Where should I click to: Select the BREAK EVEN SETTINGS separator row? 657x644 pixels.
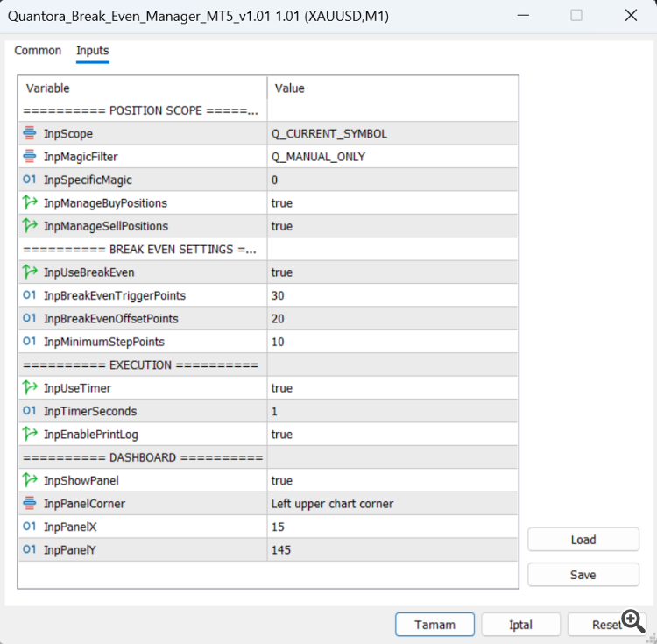pyautogui.click(x=268, y=250)
